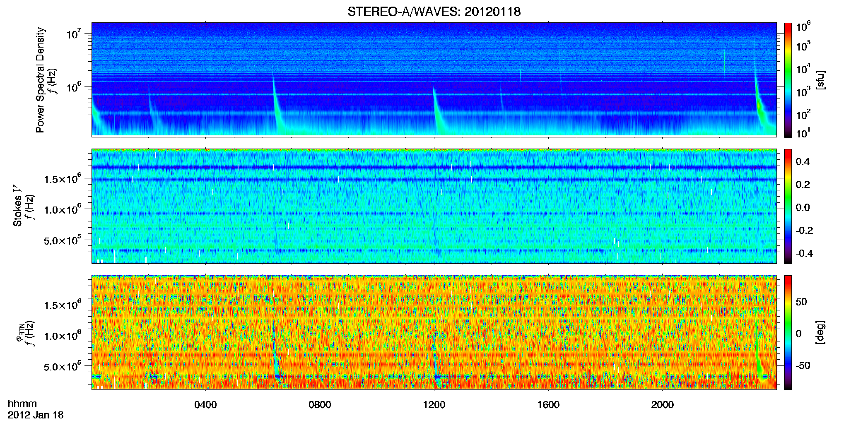Select the 1.0×10^6 tick in Stokes V panel
Screen dimensions: 868x447
click(x=63, y=209)
